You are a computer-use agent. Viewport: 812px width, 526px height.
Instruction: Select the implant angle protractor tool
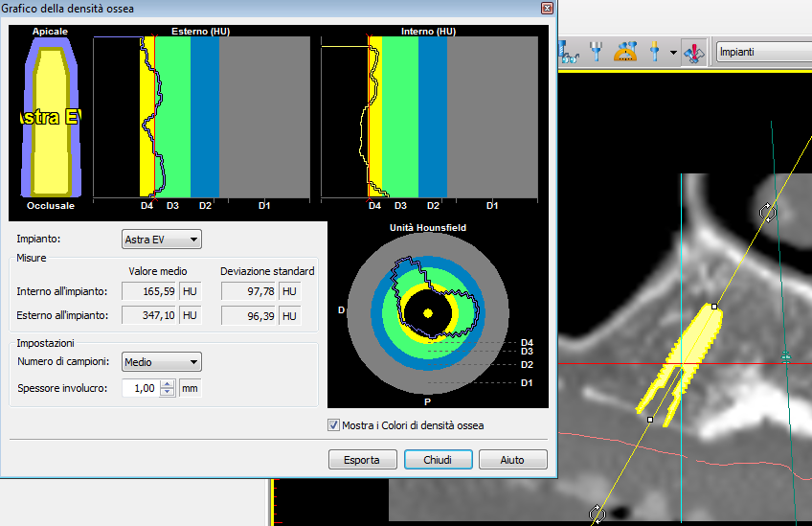coord(626,52)
